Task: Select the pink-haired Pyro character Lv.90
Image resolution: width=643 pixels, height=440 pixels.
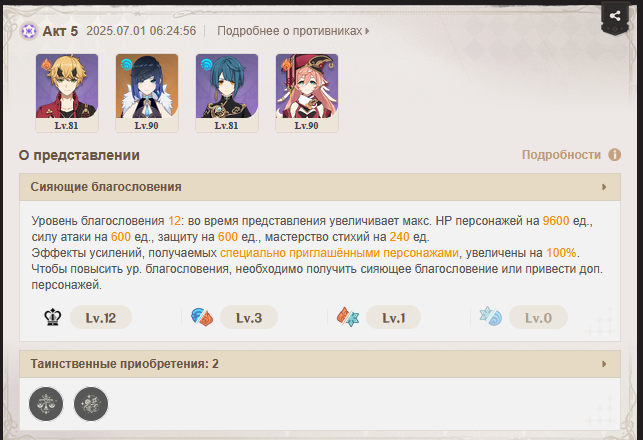Action: point(307,93)
